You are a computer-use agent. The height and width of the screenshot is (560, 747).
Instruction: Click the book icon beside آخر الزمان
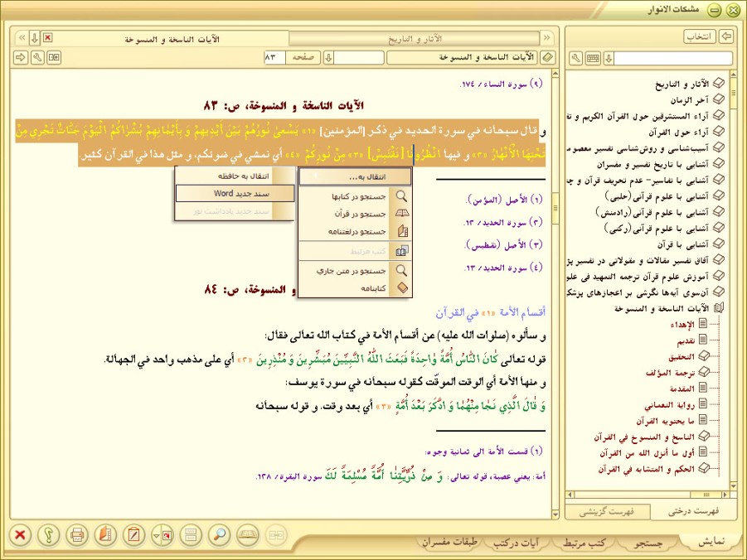click(x=718, y=99)
